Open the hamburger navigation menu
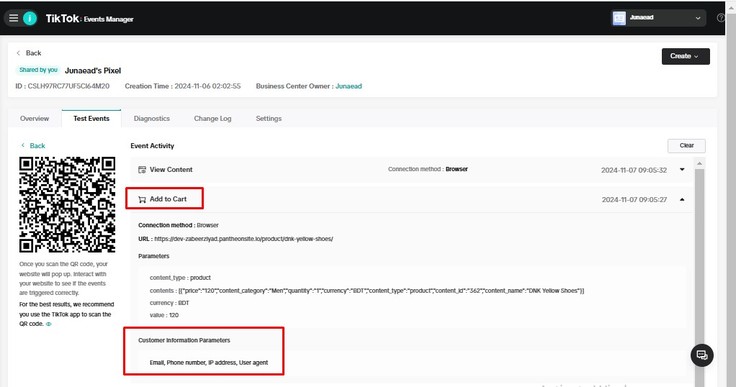 [14, 18]
